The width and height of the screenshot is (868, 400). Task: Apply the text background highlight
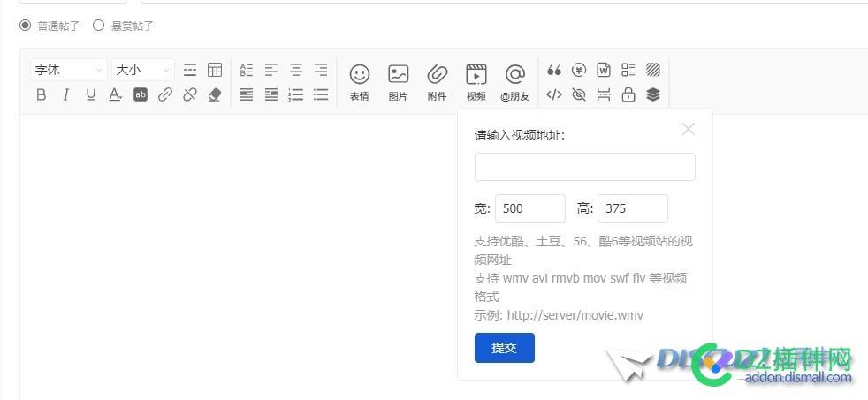[x=141, y=94]
